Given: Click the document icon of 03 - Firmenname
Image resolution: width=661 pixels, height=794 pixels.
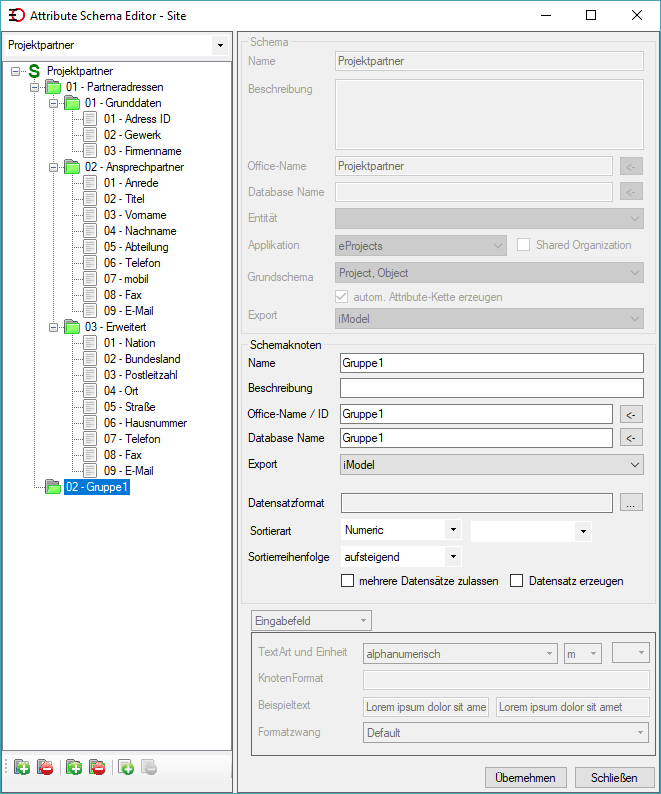Looking at the screenshot, I should 90,151.
